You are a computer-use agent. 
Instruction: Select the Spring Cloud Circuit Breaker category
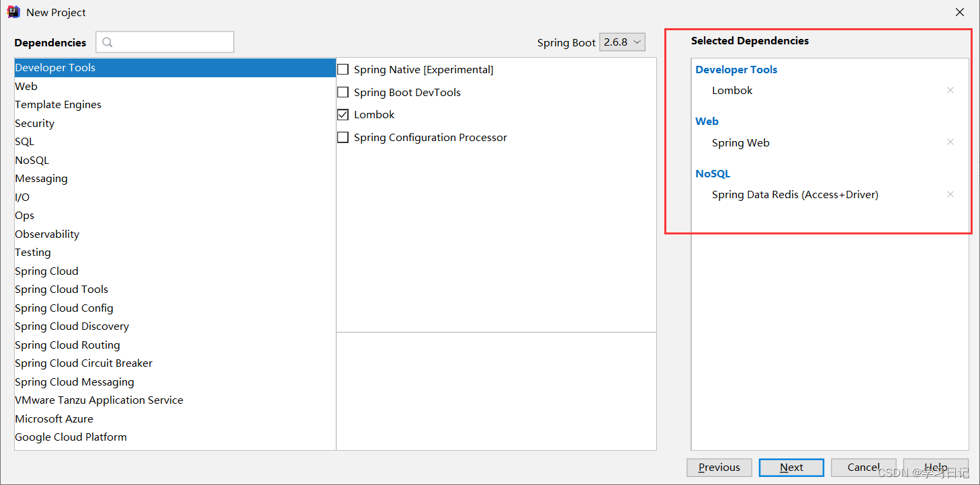(x=175, y=363)
